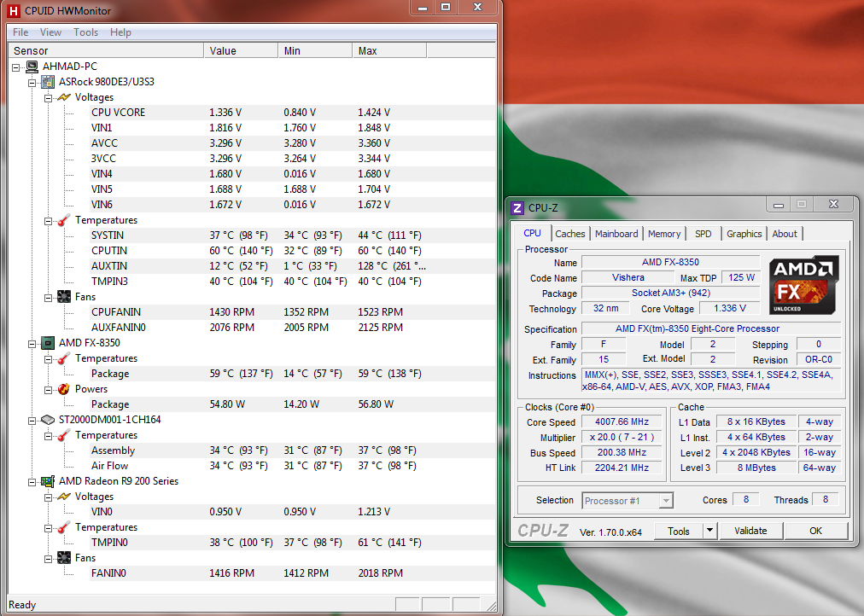
Task: Click the HWMonitor red H title icon
Action: pyautogui.click(x=13, y=10)
